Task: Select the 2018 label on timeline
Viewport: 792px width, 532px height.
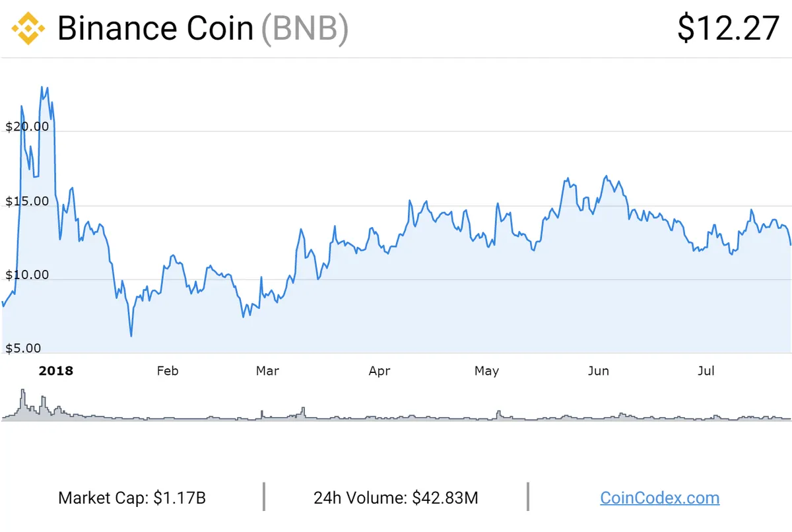Action: click(56, 371)
